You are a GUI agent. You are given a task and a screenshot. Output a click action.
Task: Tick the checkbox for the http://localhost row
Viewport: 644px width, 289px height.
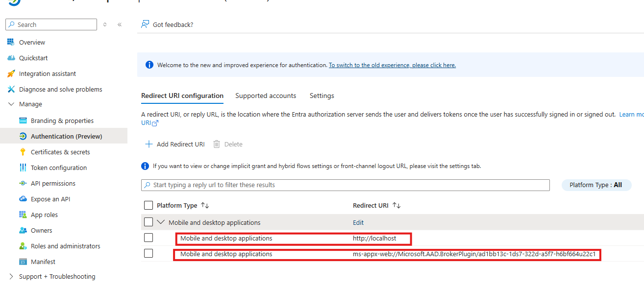click(x=149, y=238)
